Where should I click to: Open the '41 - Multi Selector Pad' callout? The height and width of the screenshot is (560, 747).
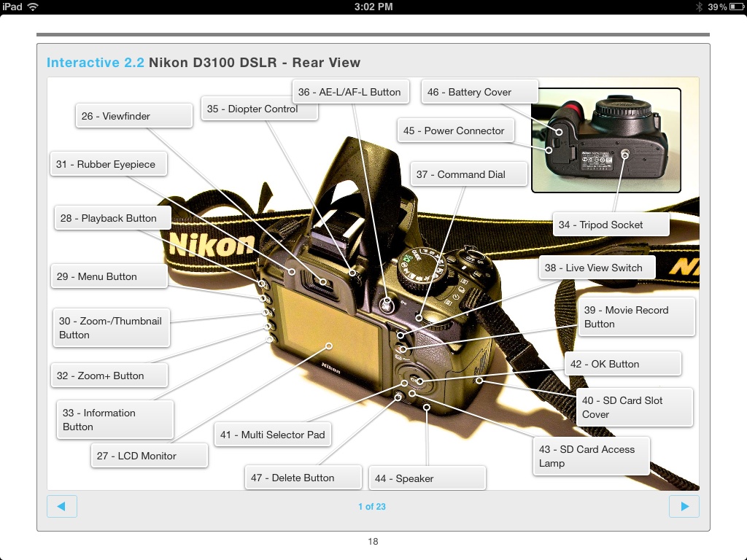(x=273, y=435)
